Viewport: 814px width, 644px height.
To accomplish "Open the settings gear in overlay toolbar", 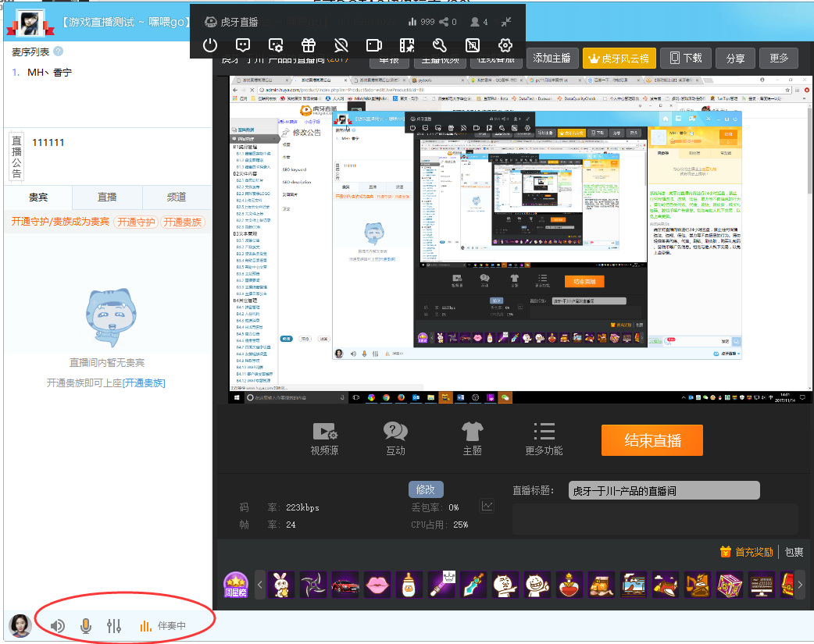I will click(x=505, y=46).
